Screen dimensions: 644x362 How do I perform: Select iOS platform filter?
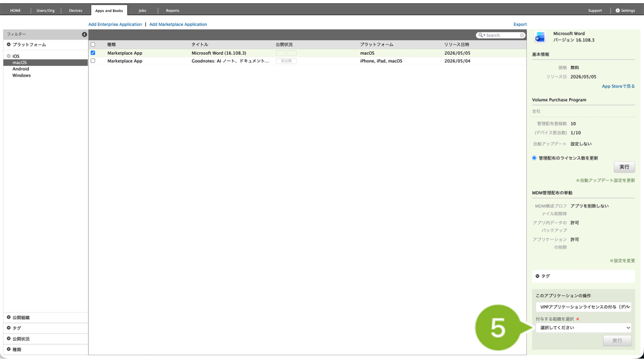[x=16, y=56]
